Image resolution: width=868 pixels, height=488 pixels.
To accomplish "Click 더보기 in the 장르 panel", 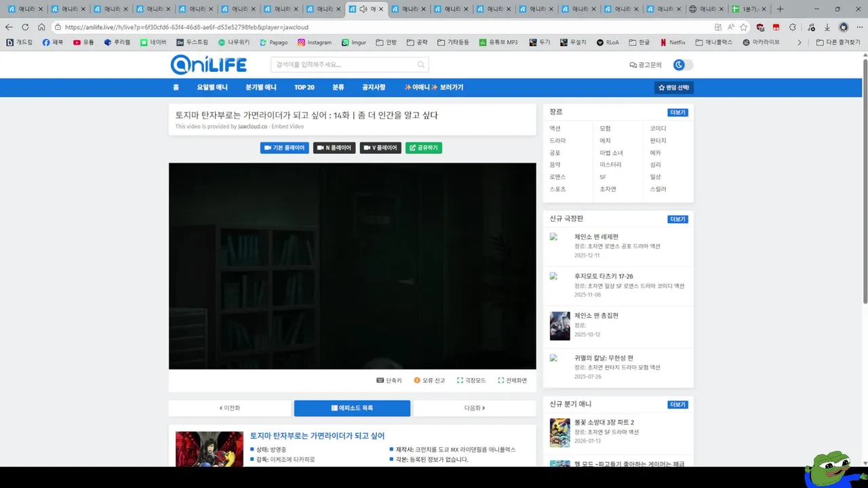I will tap(678, 113).
